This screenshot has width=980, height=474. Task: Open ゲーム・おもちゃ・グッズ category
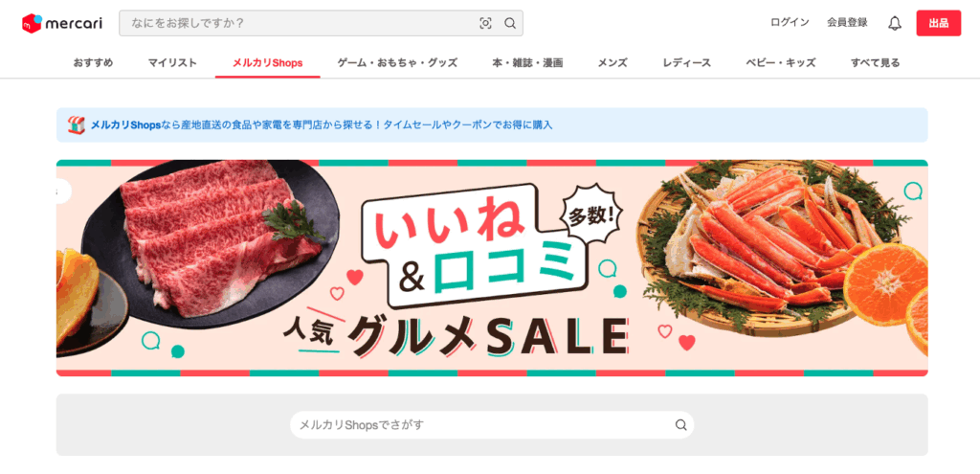point(397,62)
